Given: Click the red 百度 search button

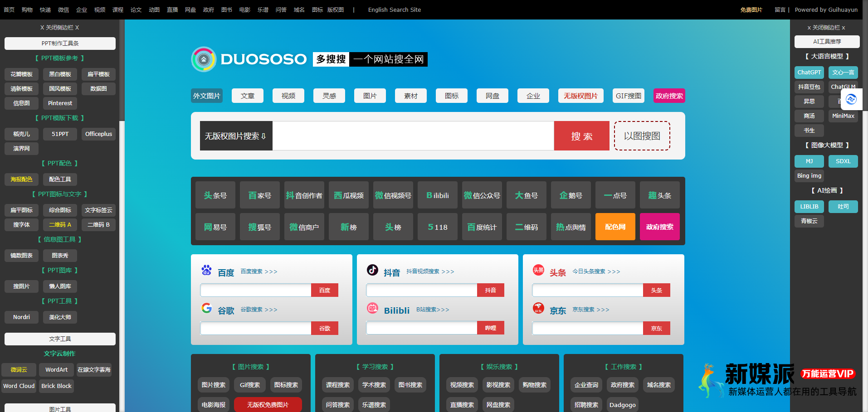Looking at the screenshot, I should pyautogui.click(x=325, y=290).
